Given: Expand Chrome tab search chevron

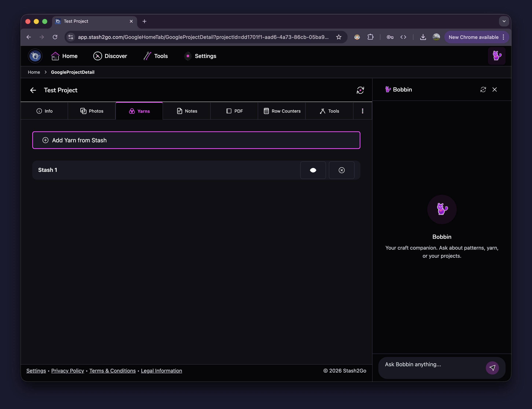Looking at the screenshot, I should [x=504, y=21].
